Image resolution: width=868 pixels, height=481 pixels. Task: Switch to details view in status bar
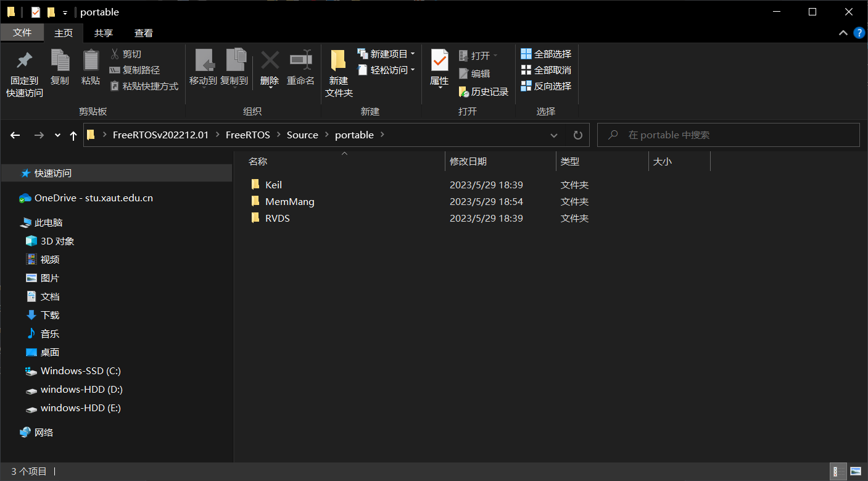point(838,472)
